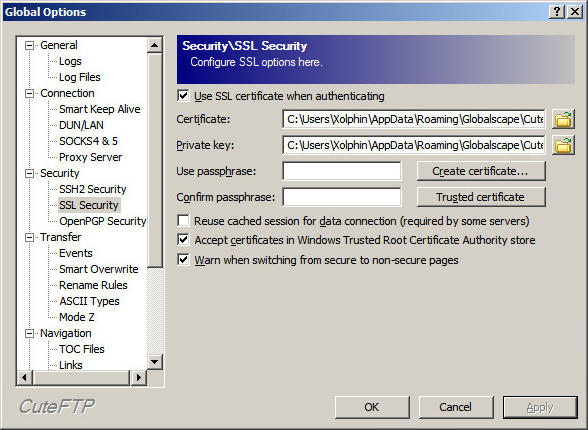The height and width of the screenshot is (430, 588).
Task: Browse for the Certificate file using folder icon
Action: coord(563,119)
